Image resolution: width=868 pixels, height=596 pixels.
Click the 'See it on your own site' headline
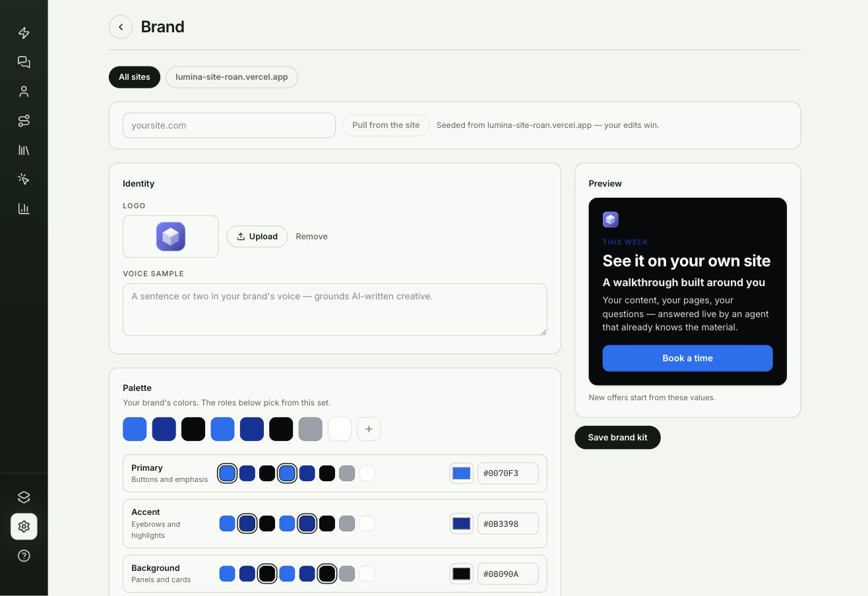click(x=687, y=261)
